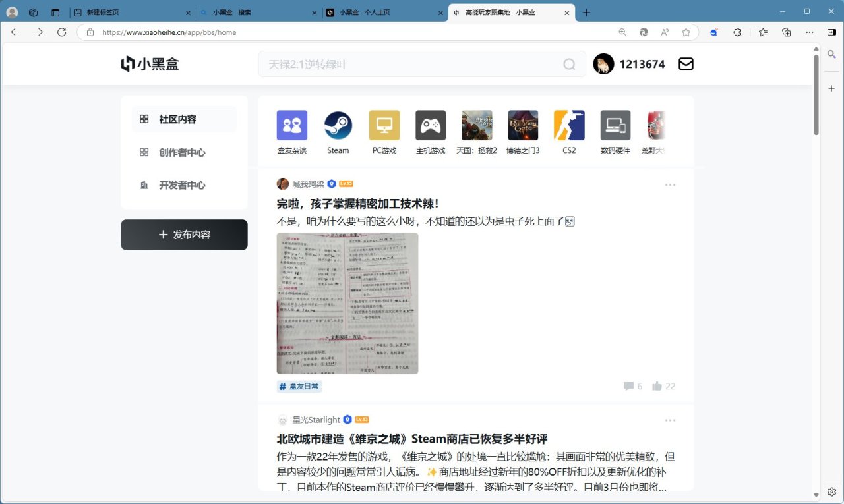844x504 pixels.
Task: Open the three-dot menu on 喊我阿梁's post
Action: click(x=671, y=185)
